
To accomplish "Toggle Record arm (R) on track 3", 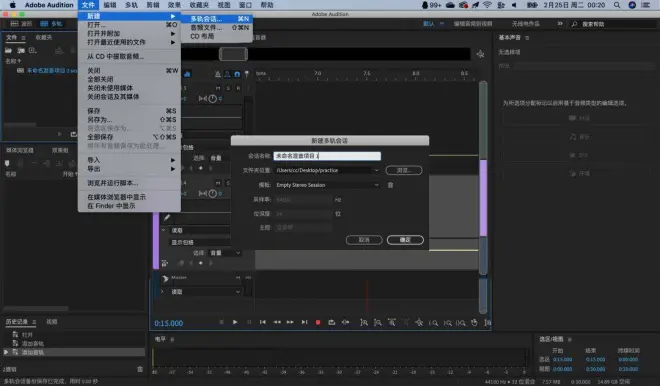I will coord(238,88).
